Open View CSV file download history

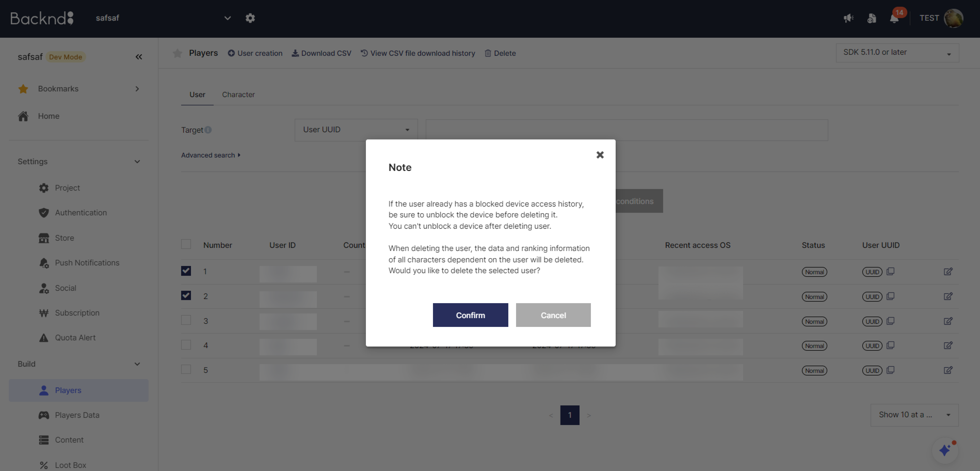point(418,53)
